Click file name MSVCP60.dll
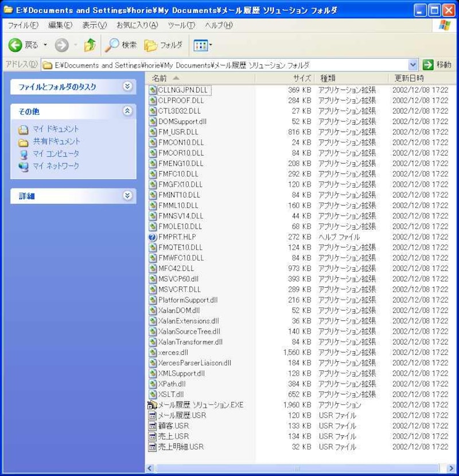 point(178,279)
